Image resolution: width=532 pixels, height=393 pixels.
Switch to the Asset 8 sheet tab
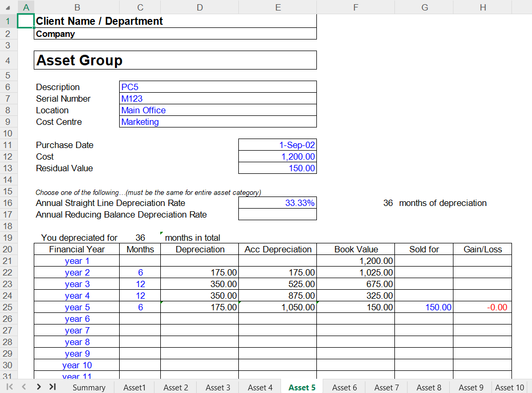(x=429, y=387)
